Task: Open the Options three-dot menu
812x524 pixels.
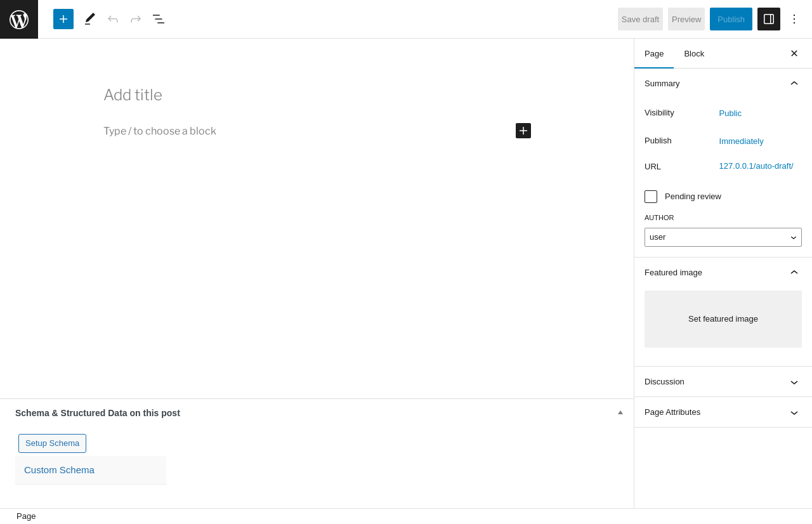Action: [794, 19]
